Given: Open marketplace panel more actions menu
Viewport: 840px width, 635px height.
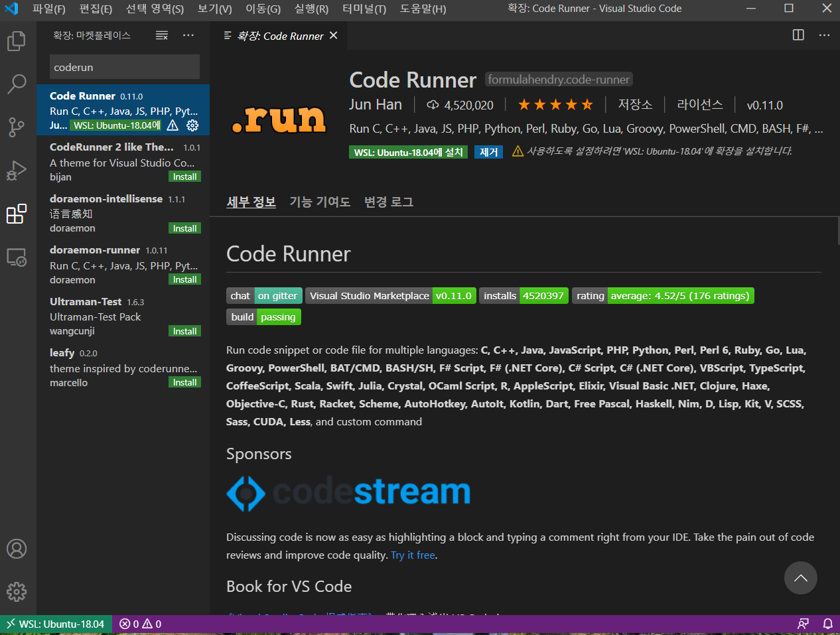Looking at the screenshot, I should coord(188,36).
